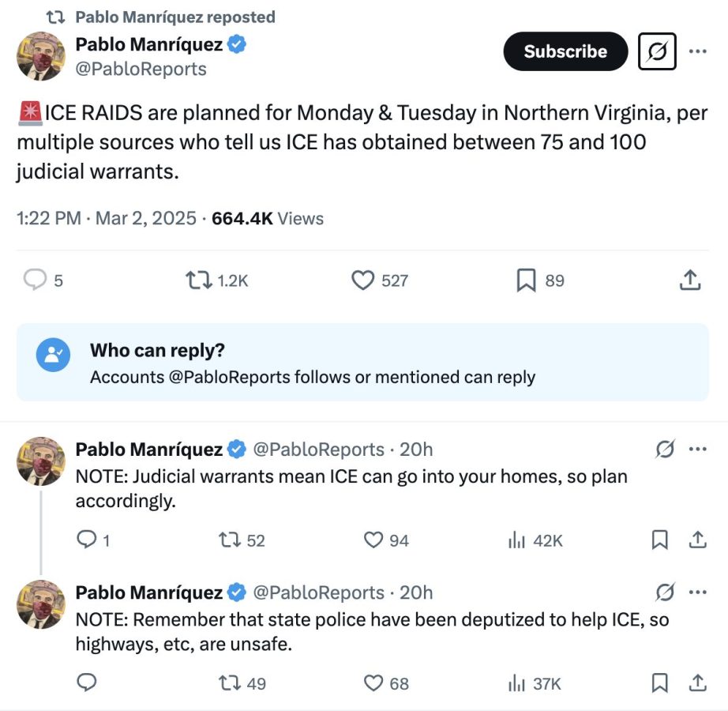Like the judicial warrants note reply
The image size is (728, 711).
(x=373, y=540)
